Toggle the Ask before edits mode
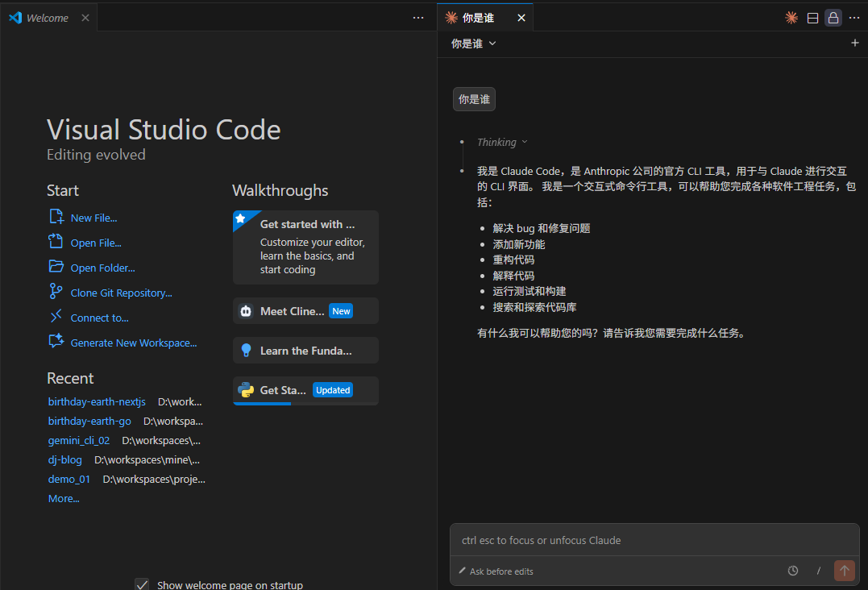The width and height of the screenshot is (868, 590). coord(496,571)
